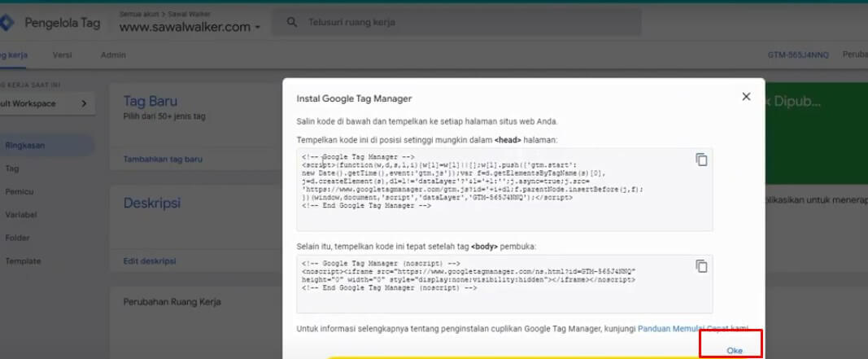The height and width of the screenshot is (359, 868).
Task: Copy the body noscript code snippet
Action: tap(701, 266)
